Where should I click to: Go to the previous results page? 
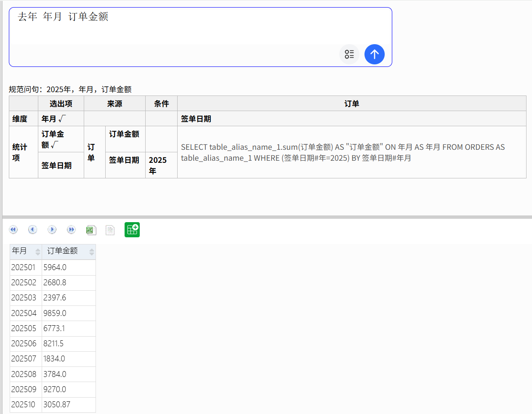pyautogui.click(x=33, y=230)
